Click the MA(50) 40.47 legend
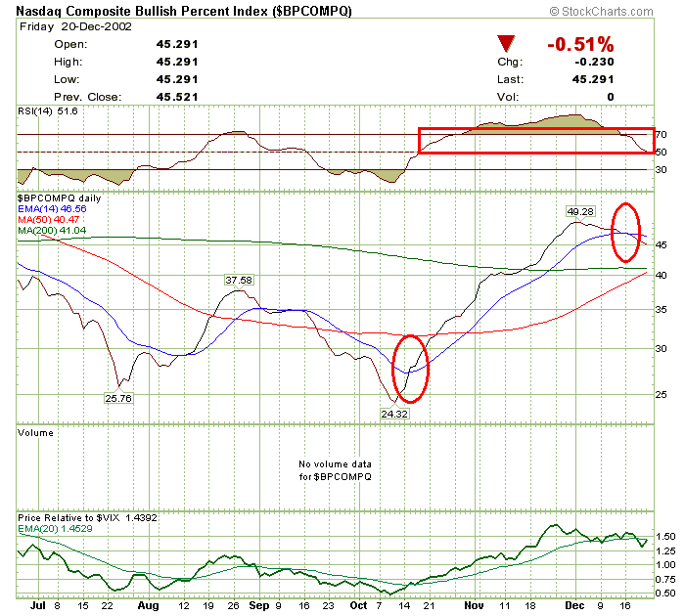 coord(49,219)
